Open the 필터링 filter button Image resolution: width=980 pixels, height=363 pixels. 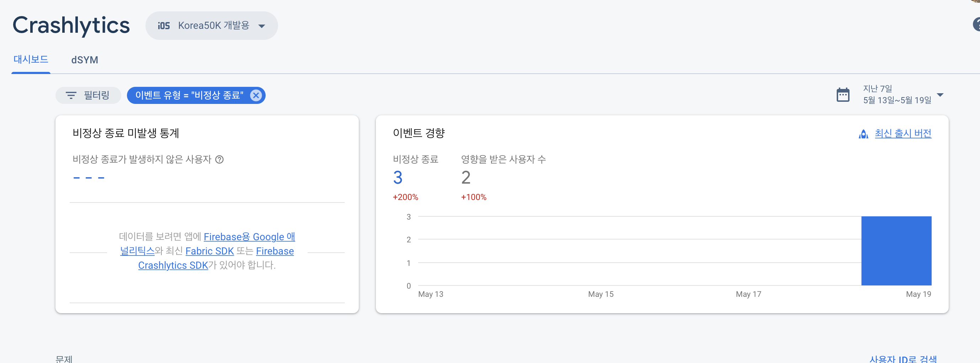click(x=88, y=95)
